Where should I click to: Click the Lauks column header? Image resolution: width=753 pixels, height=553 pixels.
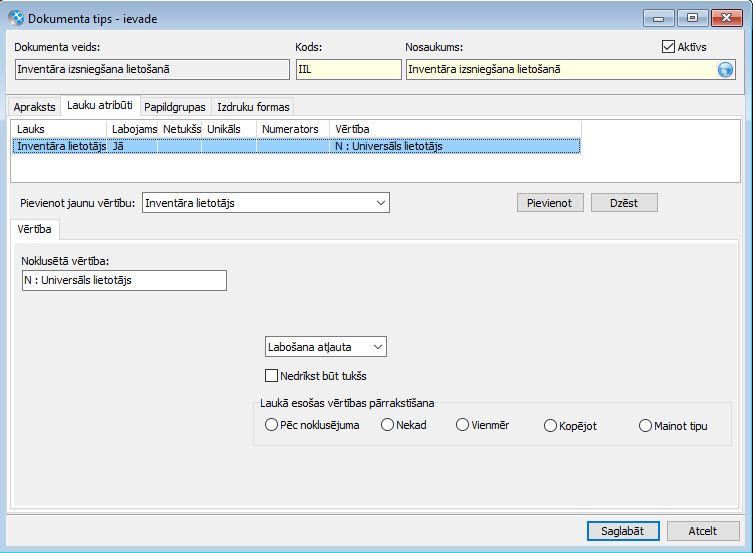tap(59, 129)
